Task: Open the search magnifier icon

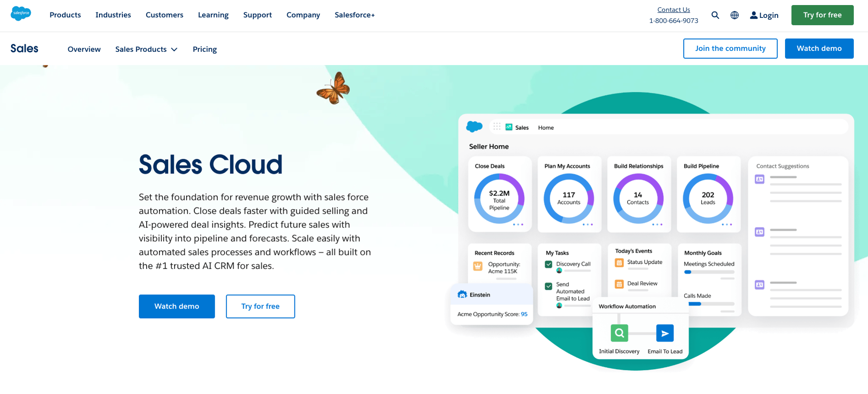Action: [x=715, y=15]
